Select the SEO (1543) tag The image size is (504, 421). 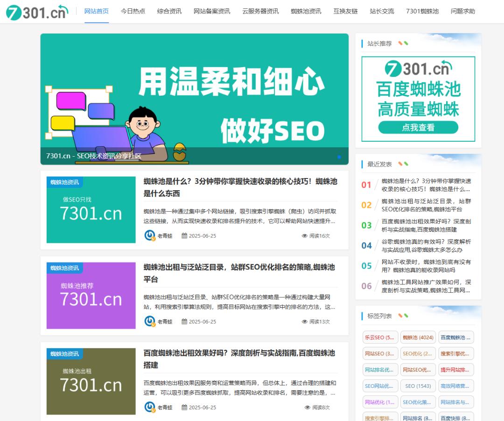tap(418, 386)
